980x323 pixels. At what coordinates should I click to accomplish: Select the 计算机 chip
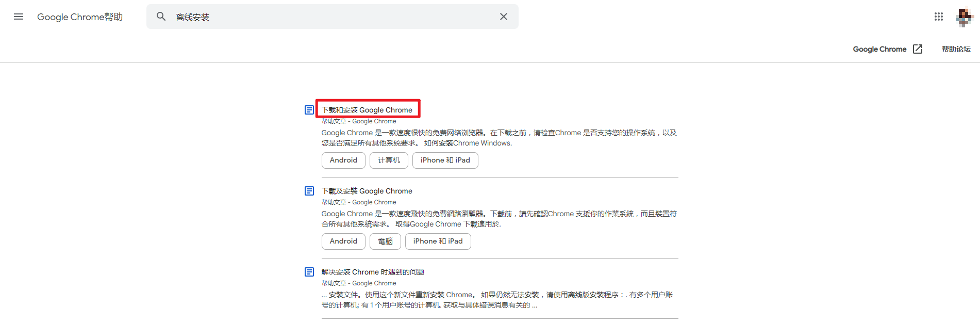point(389,160)
